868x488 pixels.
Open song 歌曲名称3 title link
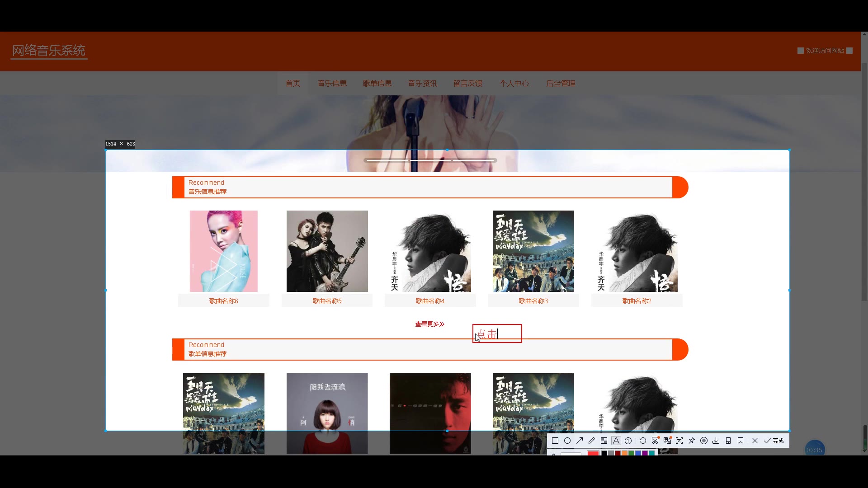click(x=533, y=301)
